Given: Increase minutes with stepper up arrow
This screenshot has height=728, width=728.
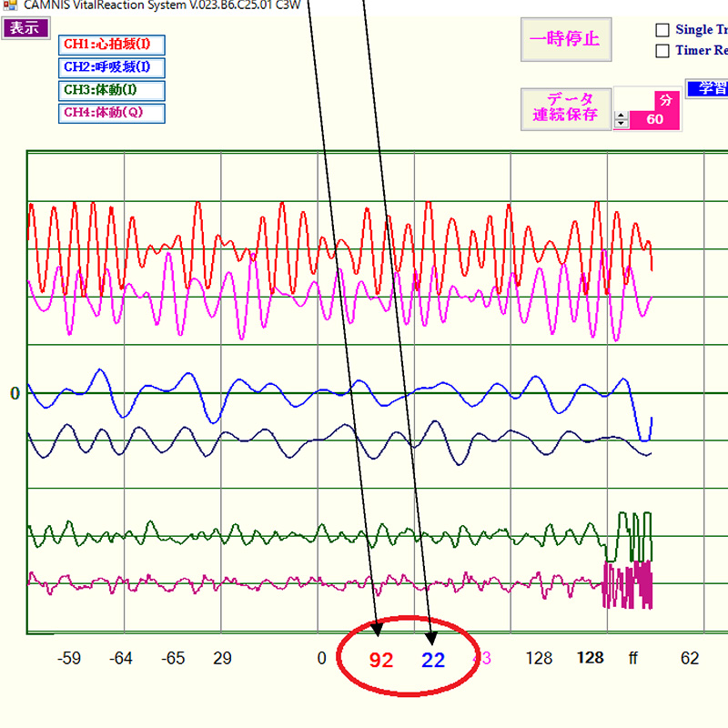Looking at the screenshot, I should point(622,115).
